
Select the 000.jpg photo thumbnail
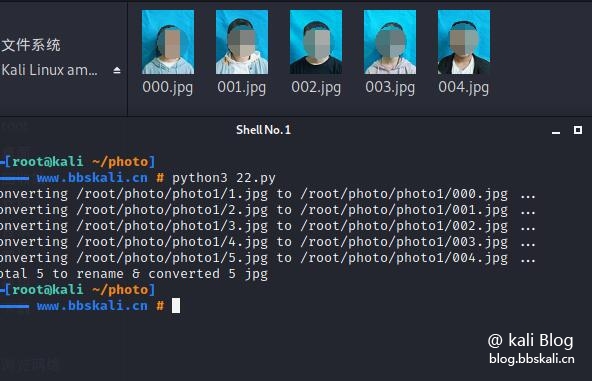click(x=168, y=42)
